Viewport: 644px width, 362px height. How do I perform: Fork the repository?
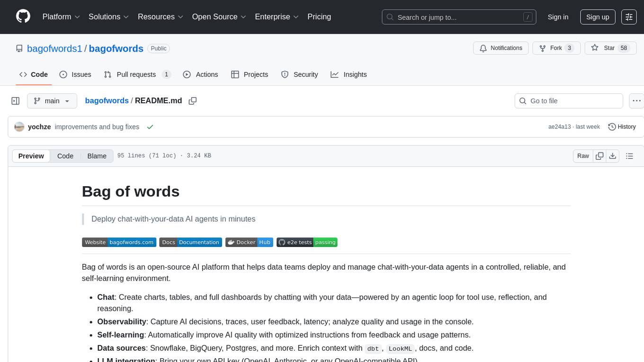pyautogui.click(x=556, y=48)
